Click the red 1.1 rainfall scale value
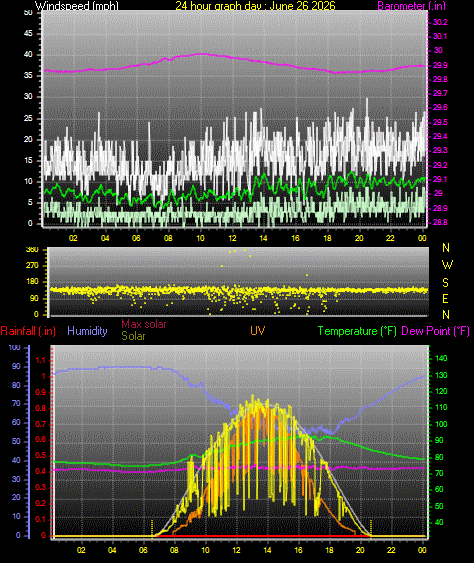This screenshot has height=563, width=474. pyautogui.click(x=41, y=360)
